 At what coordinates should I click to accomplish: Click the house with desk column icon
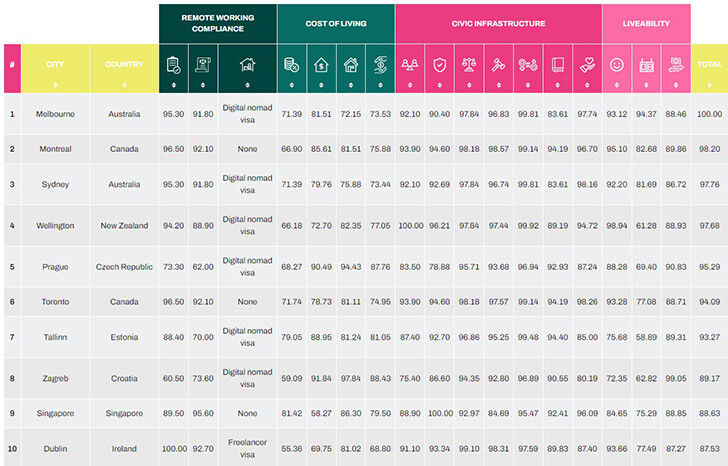pyautogui.click(x=246, y=66)
